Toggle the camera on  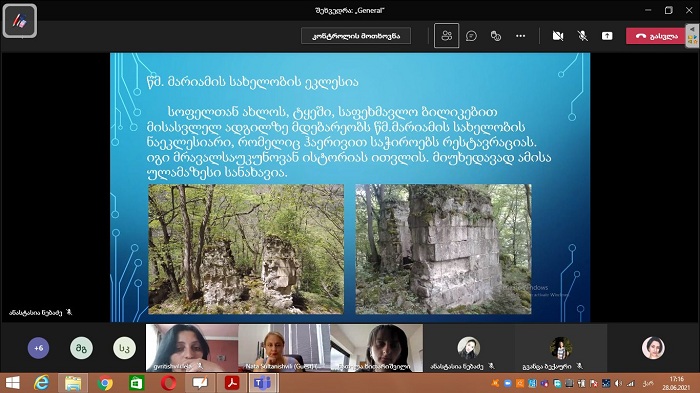point(558,36)
